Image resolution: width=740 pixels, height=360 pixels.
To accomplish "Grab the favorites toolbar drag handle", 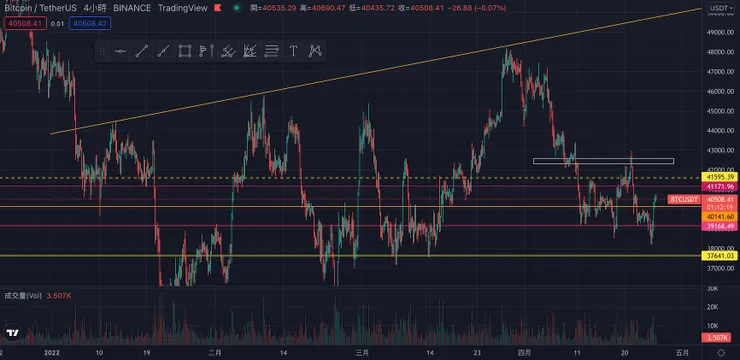I will 102,51.
